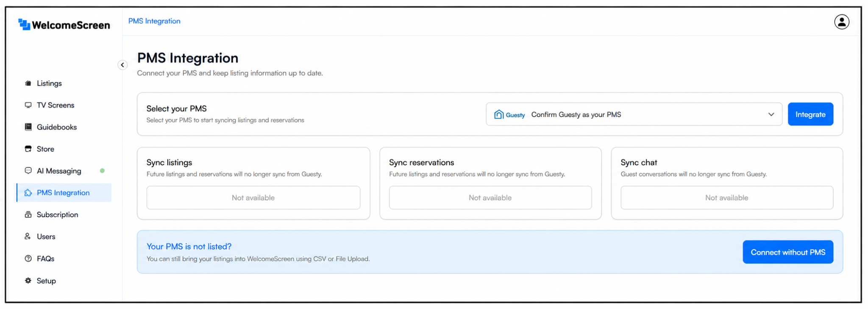Open the Setup page
The height and width of the screenshot is (309, 868).
click(x=46, y=281)
